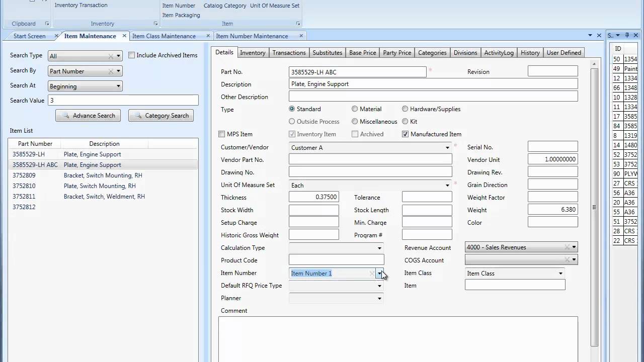Switch to the Start Screen tab

[30, 36]
